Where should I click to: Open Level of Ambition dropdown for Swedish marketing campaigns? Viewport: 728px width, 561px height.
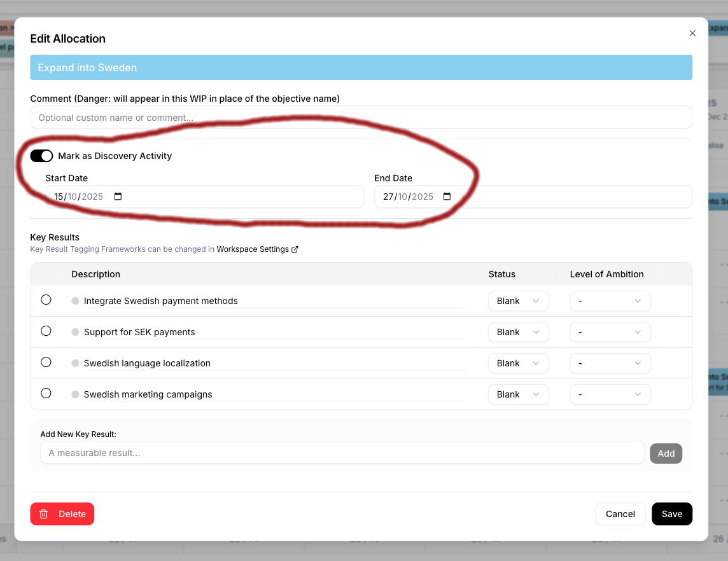(x=610, y=394)
